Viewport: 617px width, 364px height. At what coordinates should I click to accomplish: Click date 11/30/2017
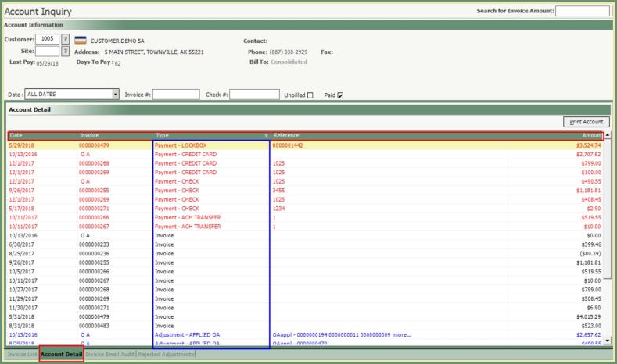23,308
